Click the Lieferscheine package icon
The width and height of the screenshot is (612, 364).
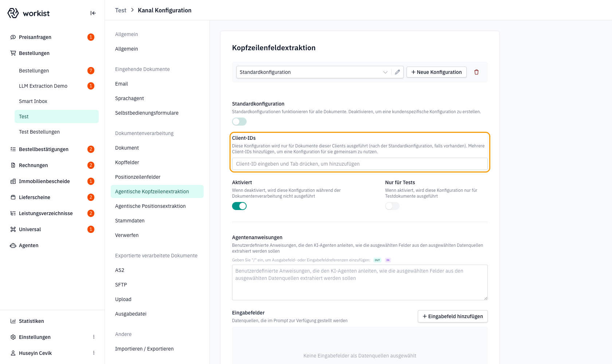[13, 197]
